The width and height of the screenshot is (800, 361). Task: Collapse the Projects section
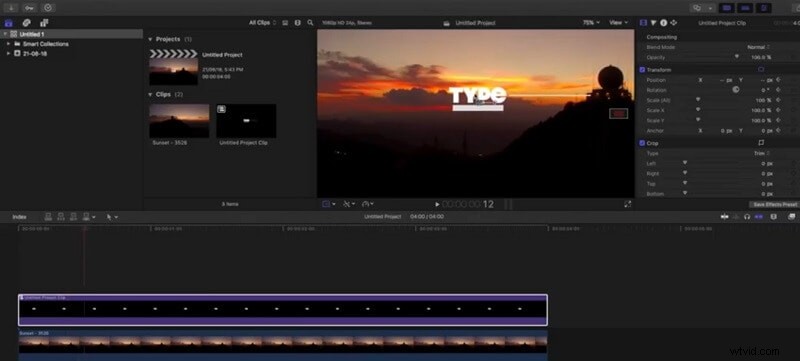pyautogui.click(x=150, y=39)
